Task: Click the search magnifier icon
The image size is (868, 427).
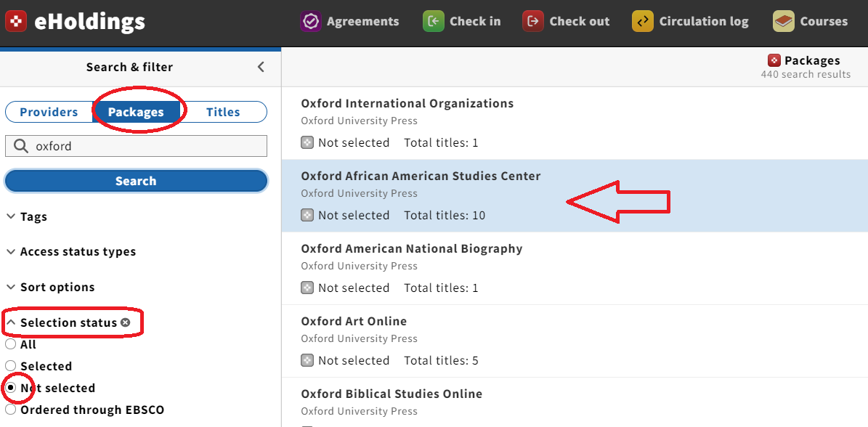Action: point(21,146)
